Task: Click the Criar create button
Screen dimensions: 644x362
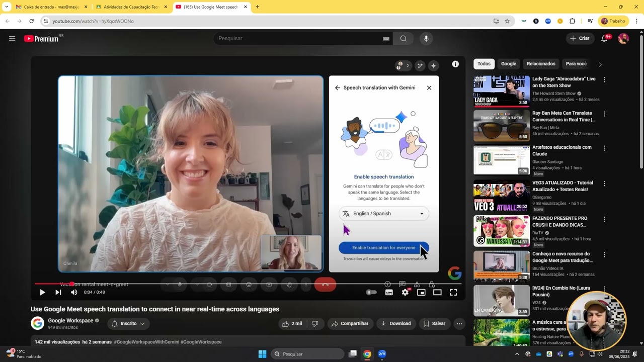Action: click(x=579, y=39)
